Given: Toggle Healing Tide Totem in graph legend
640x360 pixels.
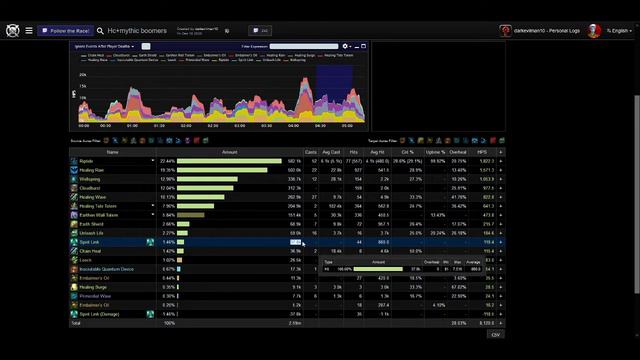Looking at the screenshot, I should click(336, 55).
